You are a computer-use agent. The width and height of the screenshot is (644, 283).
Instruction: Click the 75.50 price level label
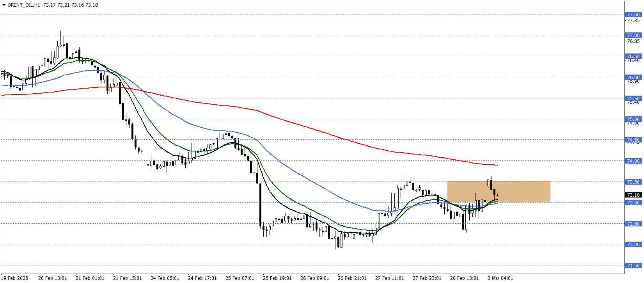(633, 98)
